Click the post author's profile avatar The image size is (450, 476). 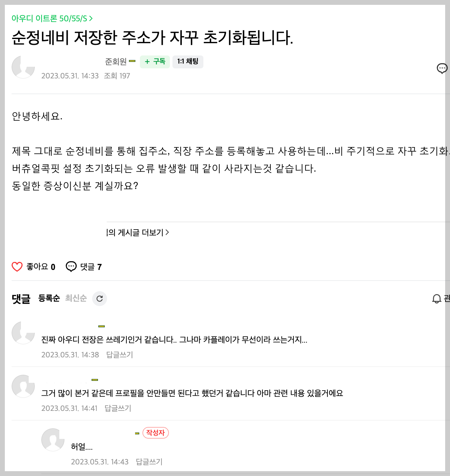(x=23, y=67)
